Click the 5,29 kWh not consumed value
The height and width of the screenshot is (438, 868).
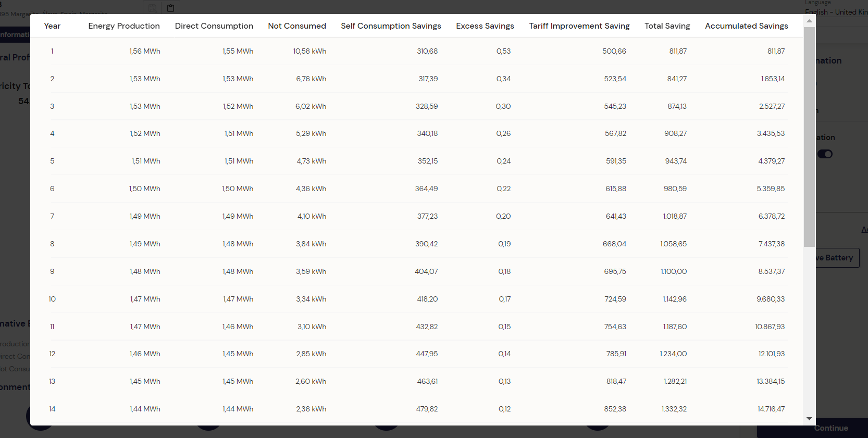[311, 133]
